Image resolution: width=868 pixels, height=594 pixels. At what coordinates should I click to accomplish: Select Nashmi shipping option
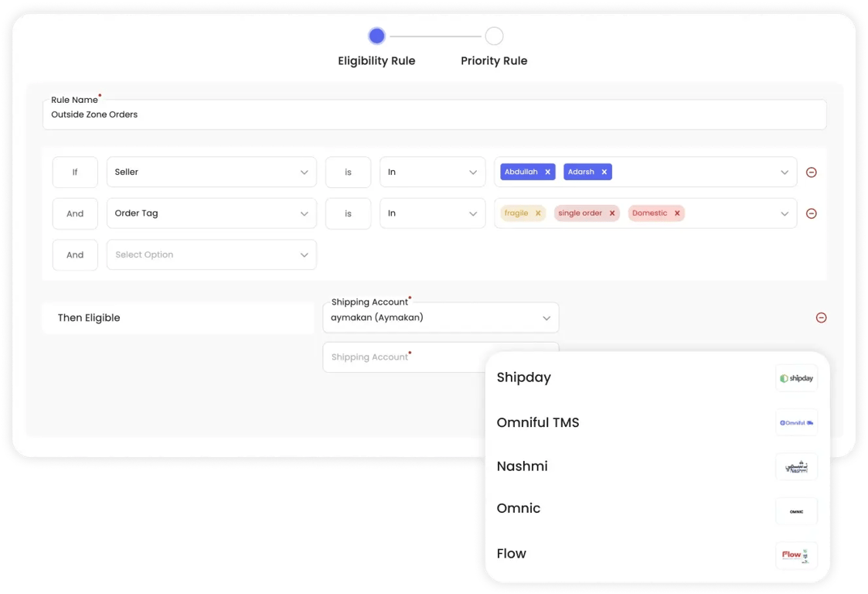coord(522,466)
